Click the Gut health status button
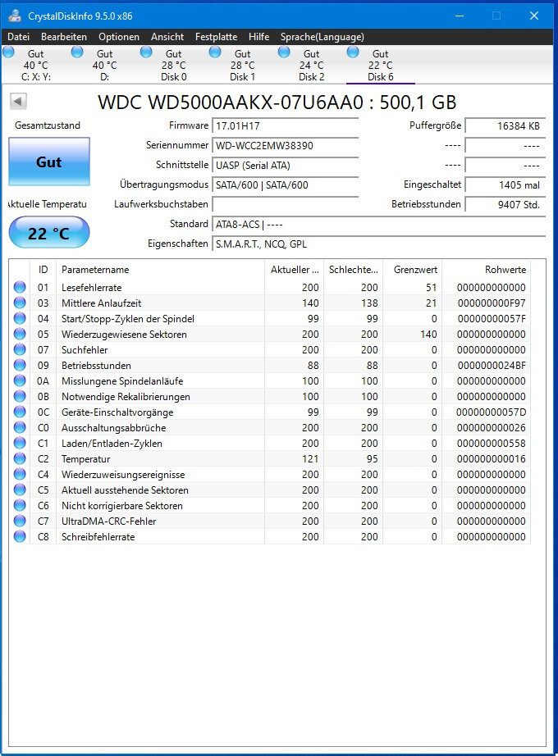This screenshot has width=558, height=756. pyautogui.click(x=49, y=162)
